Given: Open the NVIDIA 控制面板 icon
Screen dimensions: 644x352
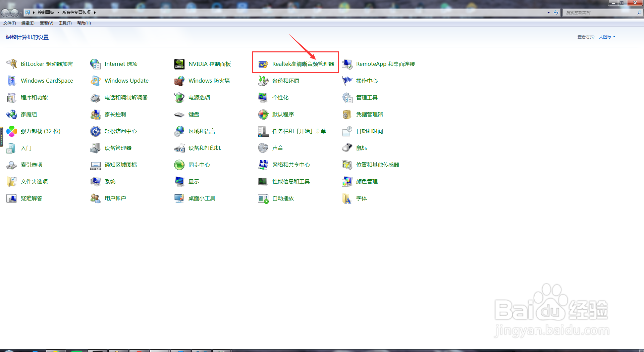Looking at the screenshot, I should [x=179, y=64].
